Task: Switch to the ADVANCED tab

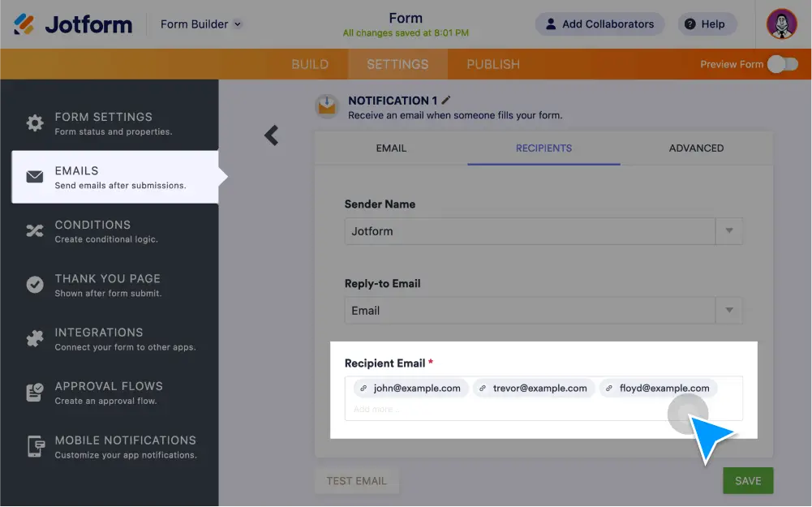Action: pyautogui.click(x=695, y=148)
